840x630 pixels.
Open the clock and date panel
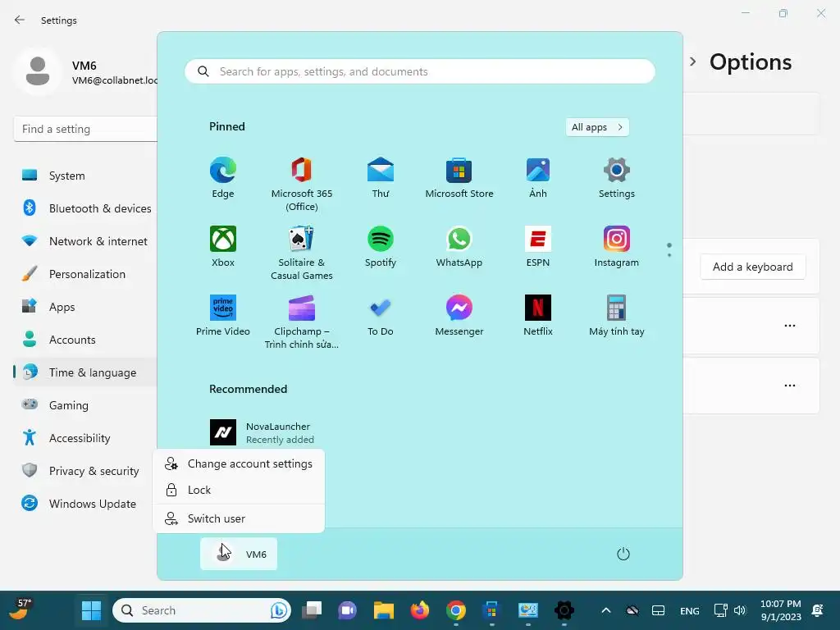coord(781,610)
